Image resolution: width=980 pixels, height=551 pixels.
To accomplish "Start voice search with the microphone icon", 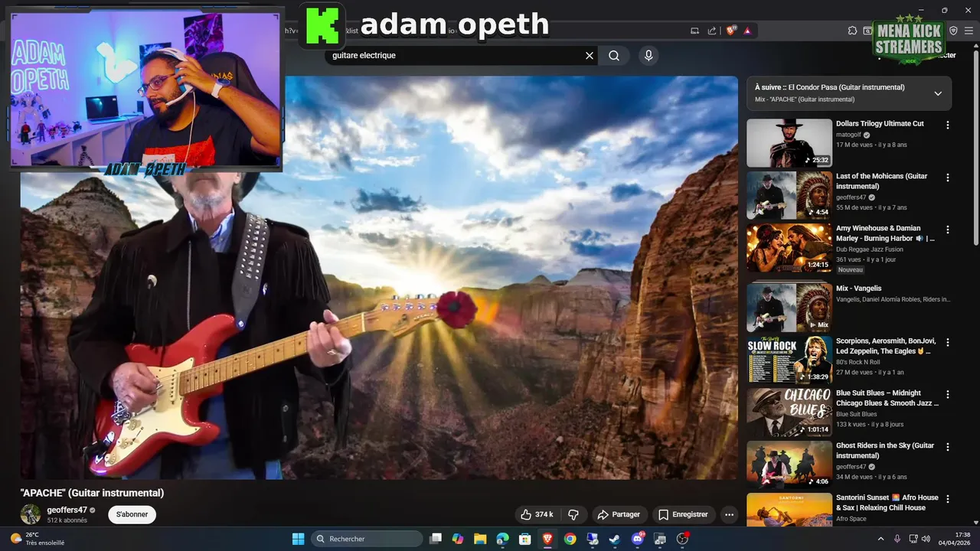I will tap(648, 55).
